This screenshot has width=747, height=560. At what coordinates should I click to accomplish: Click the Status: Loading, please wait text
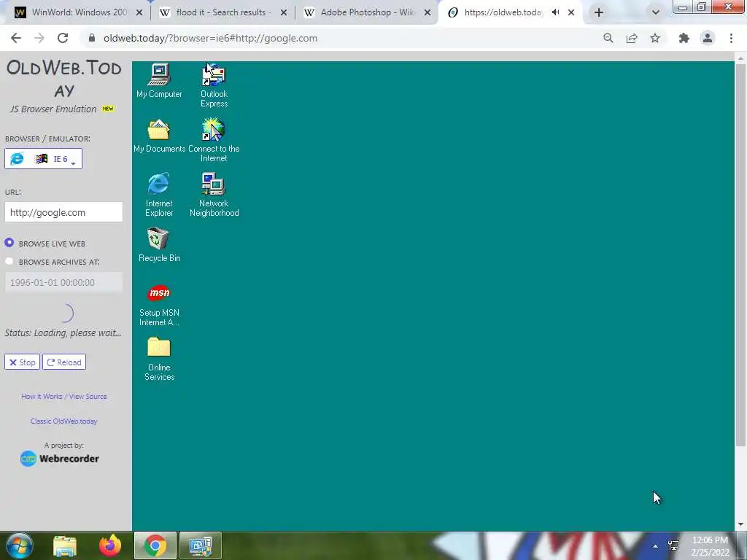pyautogui.click(x=63, y=332)
